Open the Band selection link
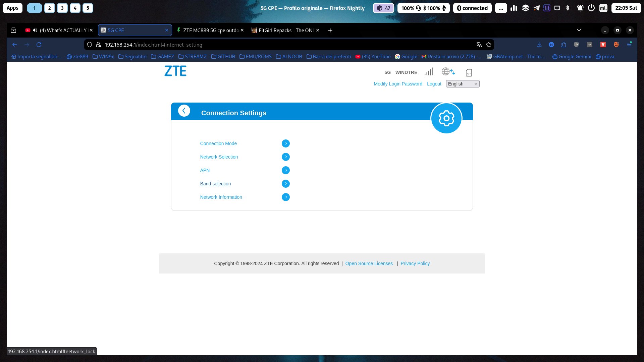The width and height of the screenshot is (644, 362). click(x=215, y=184)
